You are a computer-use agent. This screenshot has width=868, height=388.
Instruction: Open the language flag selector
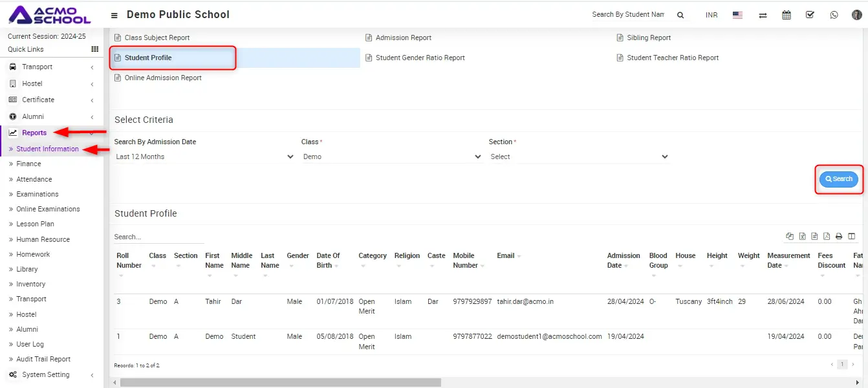[x=737, y=15]
